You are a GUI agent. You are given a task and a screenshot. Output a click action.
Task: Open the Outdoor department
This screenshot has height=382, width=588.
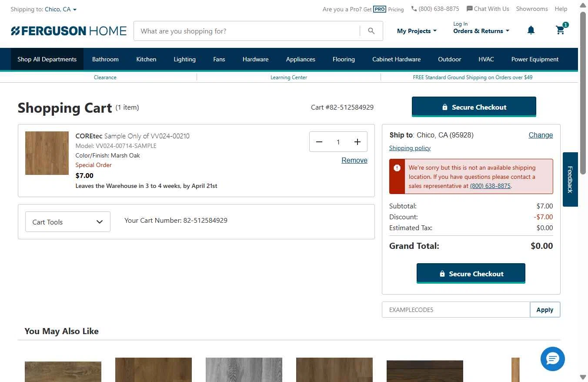[x=449, y=59]
